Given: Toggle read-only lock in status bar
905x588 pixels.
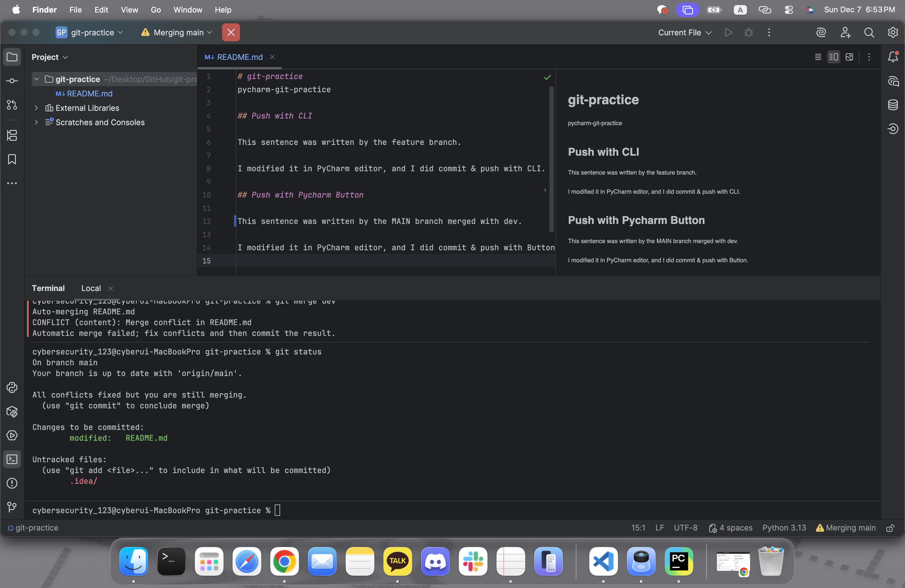Looking at the screenshot, I should pos(890,528).
